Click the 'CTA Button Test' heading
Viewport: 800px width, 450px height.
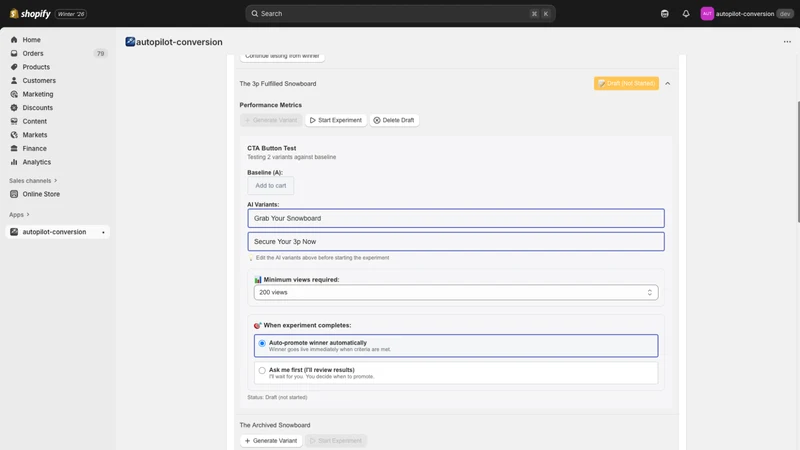[271, 148]
